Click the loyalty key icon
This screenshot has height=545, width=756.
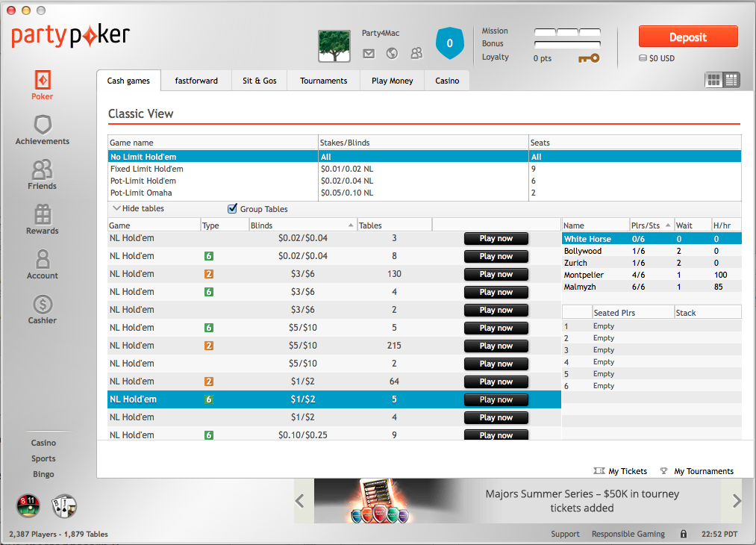pos(589,58)
